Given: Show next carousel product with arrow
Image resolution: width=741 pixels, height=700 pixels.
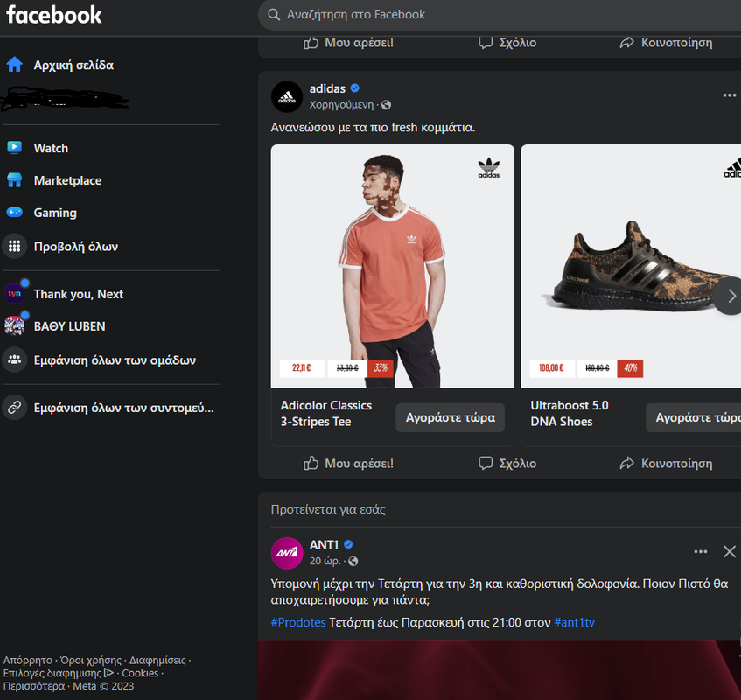Looking at the screenshot, I should (730, 296).
